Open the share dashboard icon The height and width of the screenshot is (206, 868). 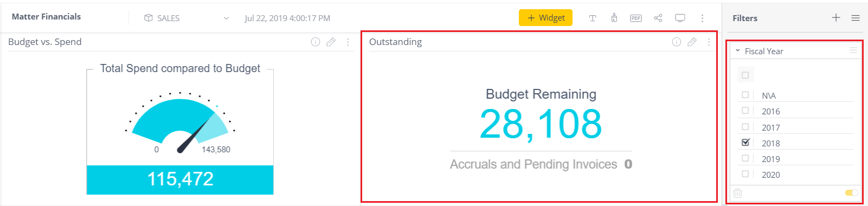pyautogui.click(x=658, y=18)
